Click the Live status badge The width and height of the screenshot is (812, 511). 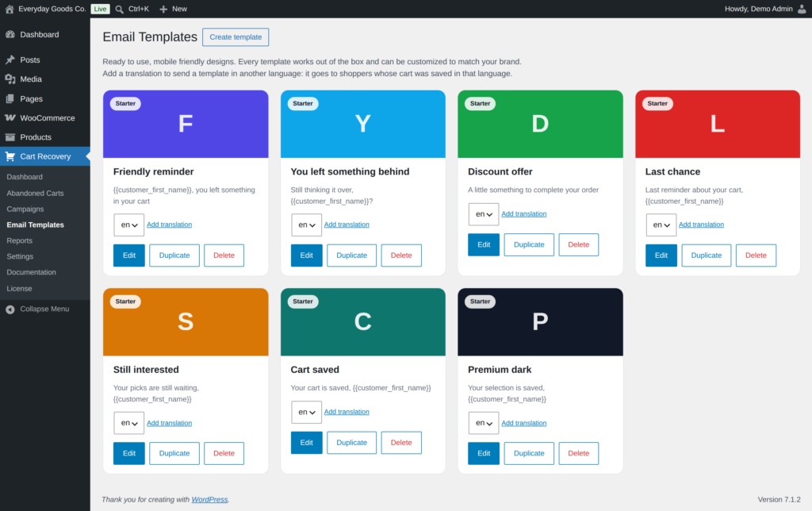click(100, 9)
